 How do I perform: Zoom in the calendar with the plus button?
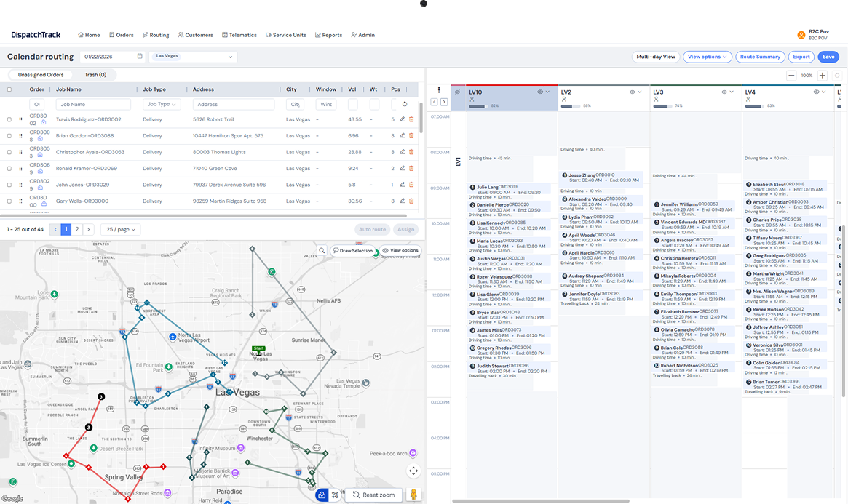822,76
